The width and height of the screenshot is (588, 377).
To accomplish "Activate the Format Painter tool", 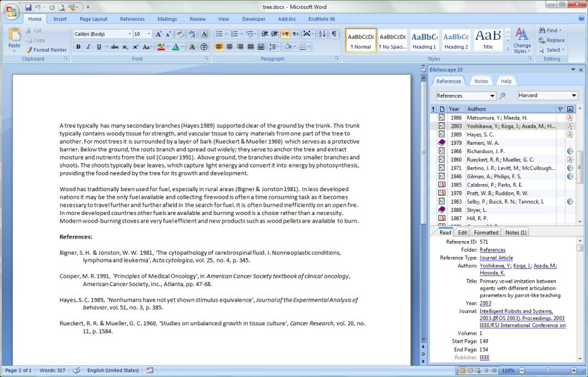I will tap(46, 50).
